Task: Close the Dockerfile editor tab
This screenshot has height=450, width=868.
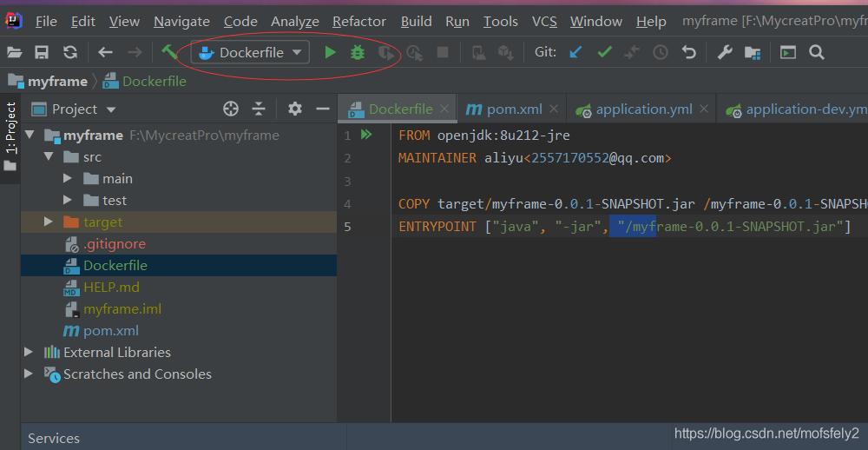Action: 444,109
